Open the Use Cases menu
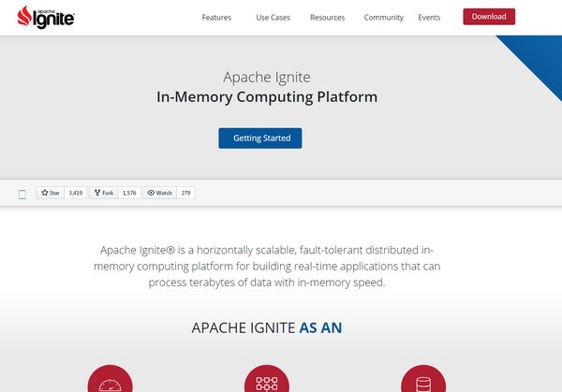Viewport: 562px width, 392px height. tap(271, 17)
